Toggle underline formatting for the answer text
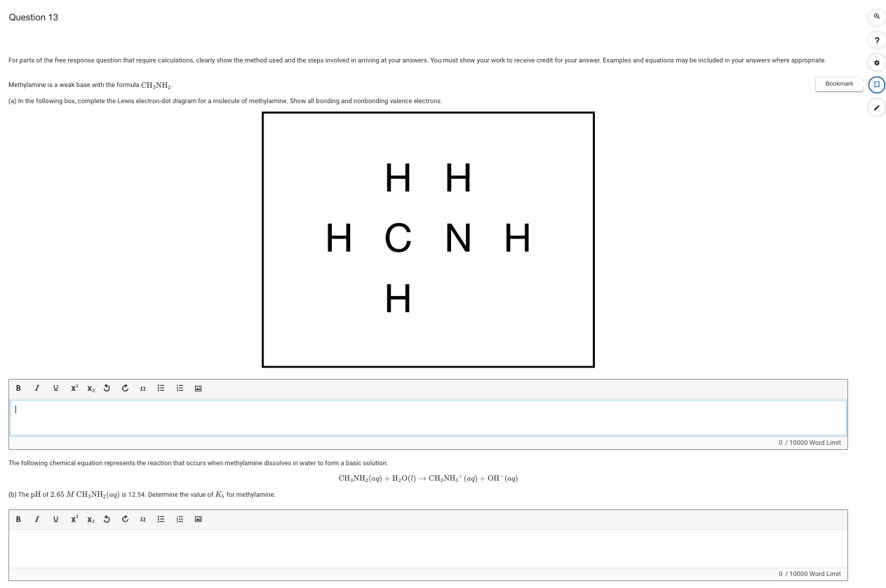The width and height of the screenshot is (886, 588). click(55, 388)
